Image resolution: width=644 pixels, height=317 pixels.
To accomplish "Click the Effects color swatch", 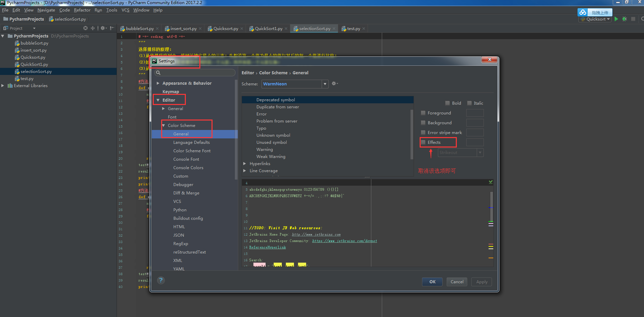I will (475, 142).
